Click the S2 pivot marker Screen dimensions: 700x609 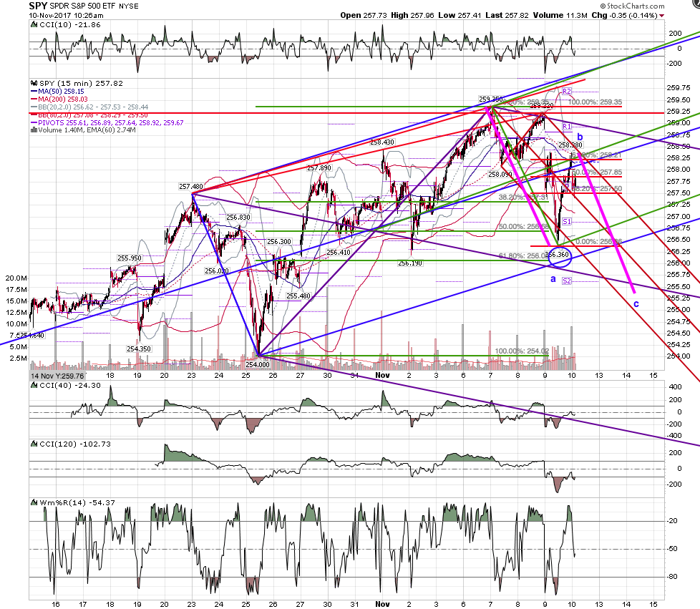[x=567, y=281]
